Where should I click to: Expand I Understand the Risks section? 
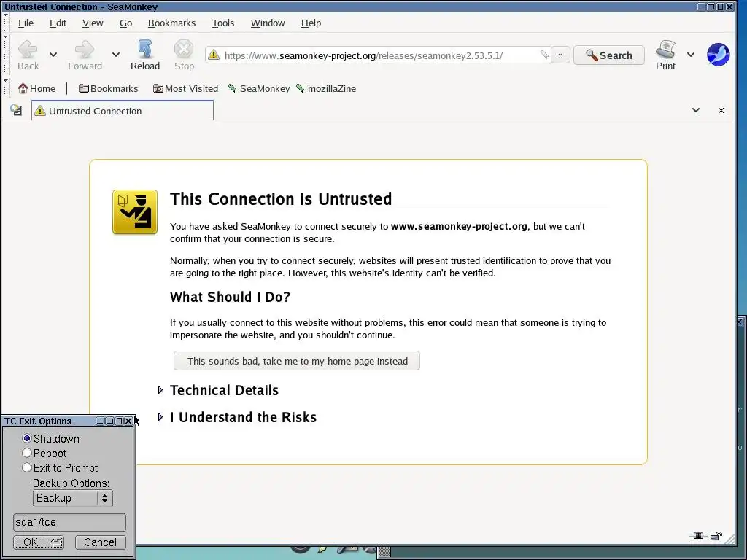[x=160, y=417]
